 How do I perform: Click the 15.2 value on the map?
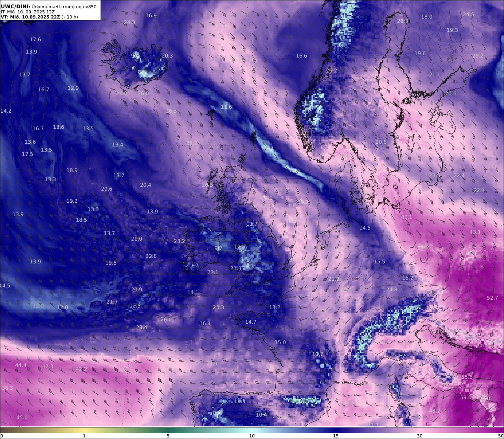[408, 278]
